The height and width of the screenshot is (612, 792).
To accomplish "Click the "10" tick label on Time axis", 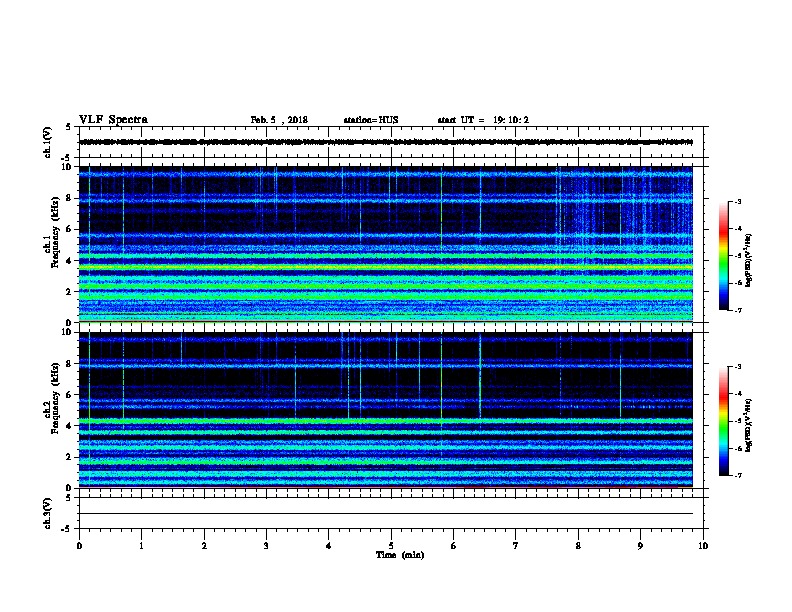I will 703,546.
